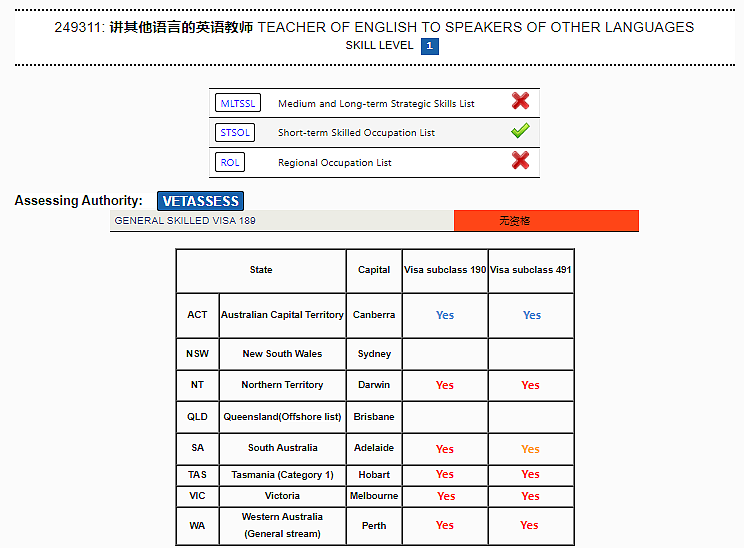Click the Melbourne capital cell
Viewport: 744px width, 548px height.
[x=374, y=496]
